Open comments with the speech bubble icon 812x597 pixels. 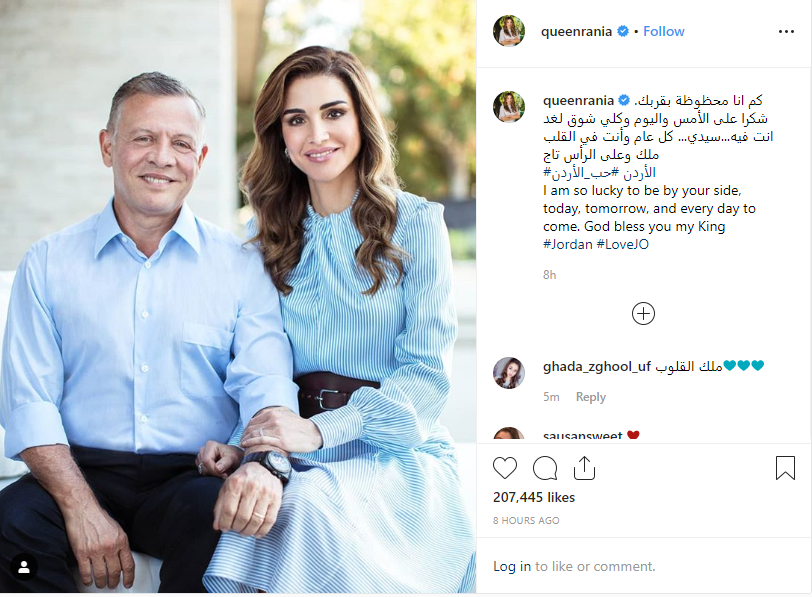(x=545, y=468)
